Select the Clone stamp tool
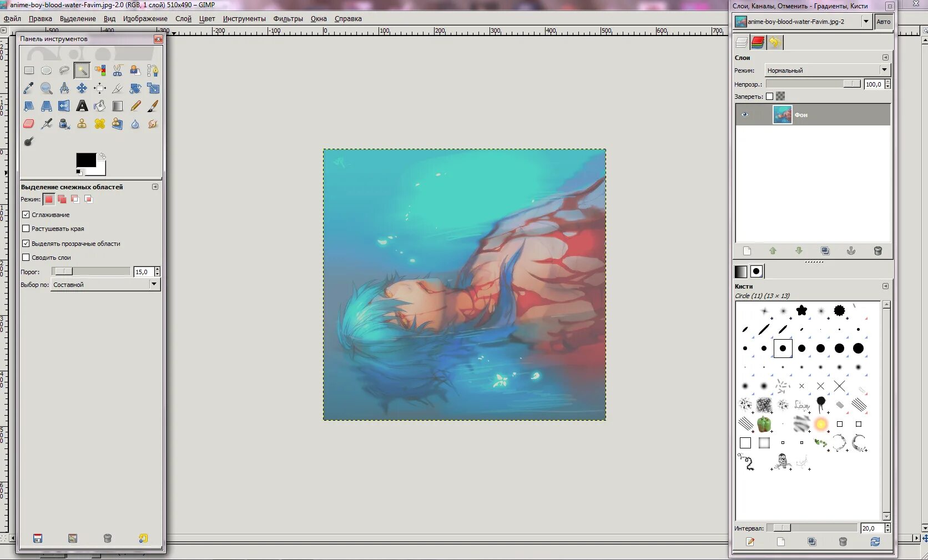 coord(82,124)
